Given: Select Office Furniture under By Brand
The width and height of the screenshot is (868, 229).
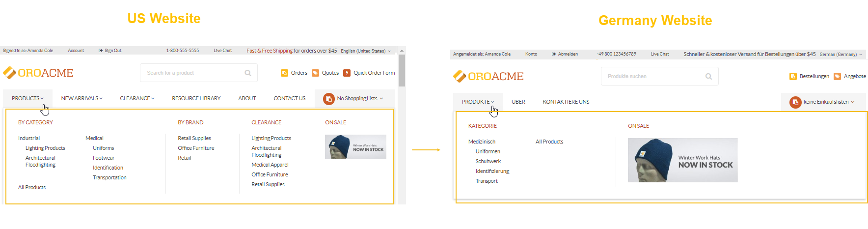Looking at the screenshot, I should pos(196,148).
